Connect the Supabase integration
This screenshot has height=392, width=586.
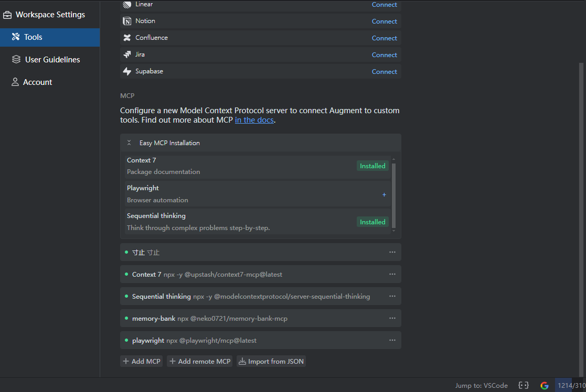click(x=384, y=72)
